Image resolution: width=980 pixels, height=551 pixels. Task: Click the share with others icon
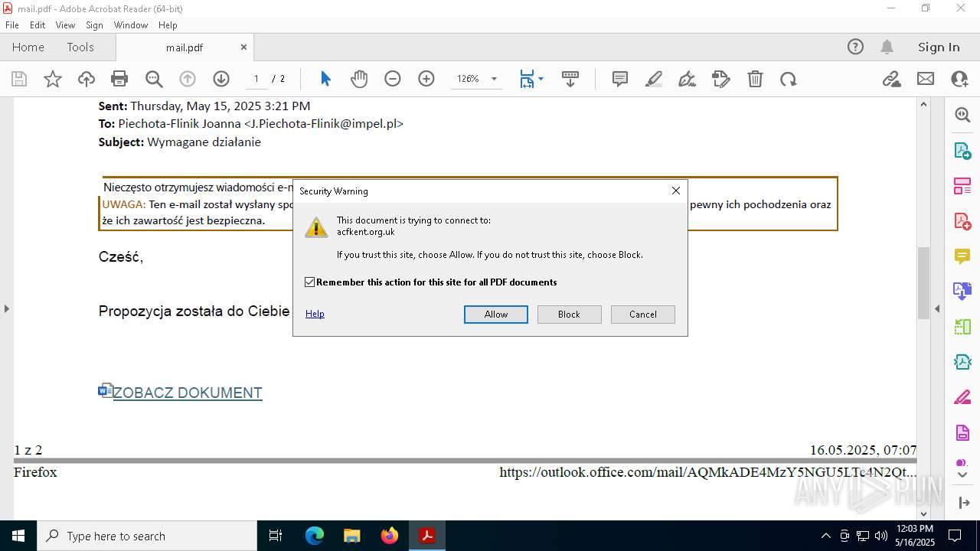(959, 79)
